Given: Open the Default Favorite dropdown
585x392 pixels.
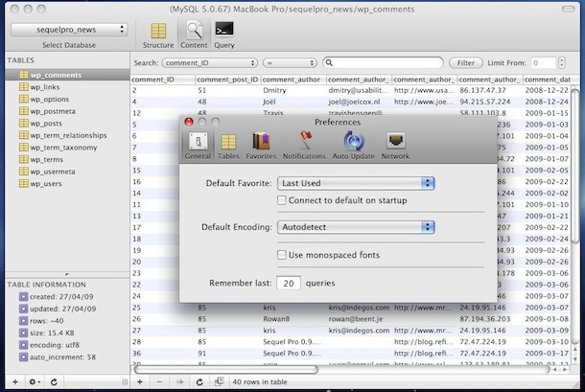Looking at the screenshot, I should coord(356,183).
